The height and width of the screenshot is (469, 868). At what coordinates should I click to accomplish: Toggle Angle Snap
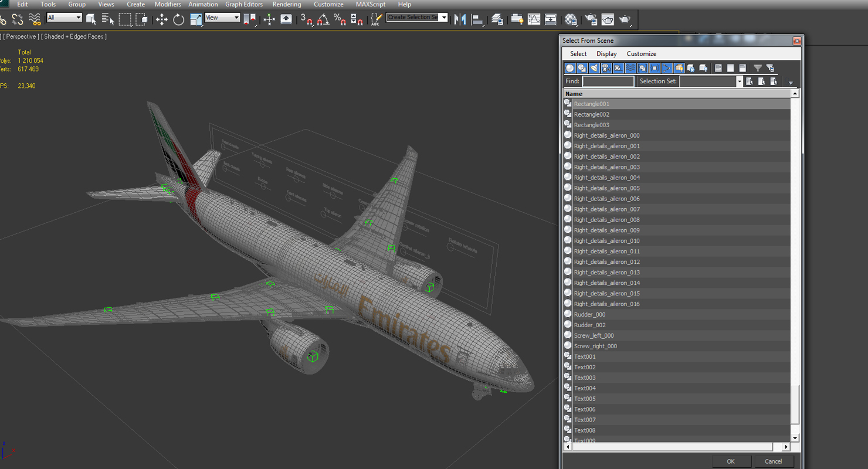tap(323, 19)
